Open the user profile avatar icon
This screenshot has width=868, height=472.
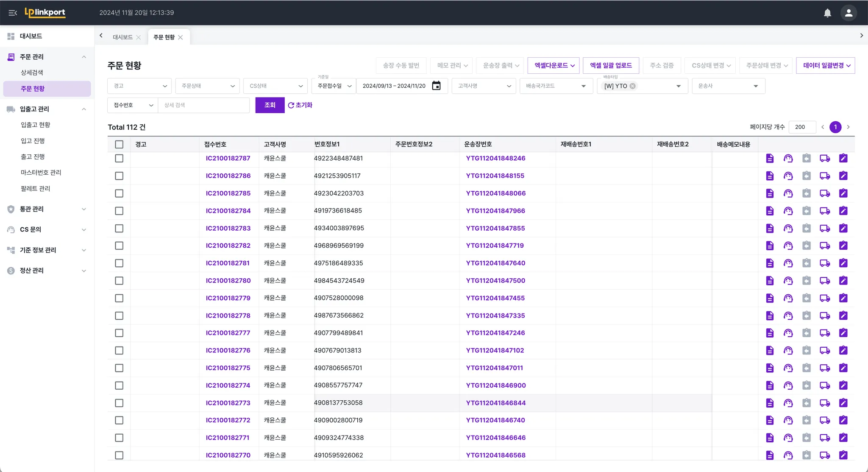[x=849, y=13]
